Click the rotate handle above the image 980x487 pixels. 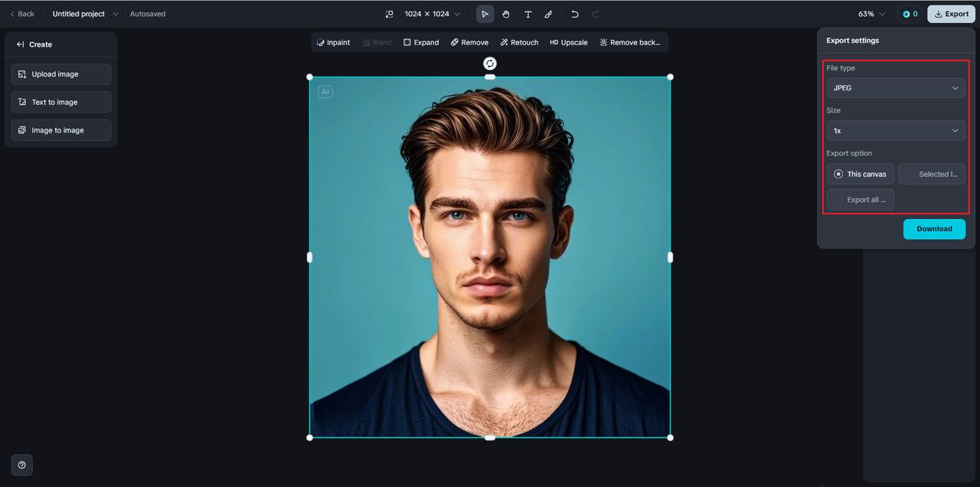pyautogui.click(x=490, y=63)
